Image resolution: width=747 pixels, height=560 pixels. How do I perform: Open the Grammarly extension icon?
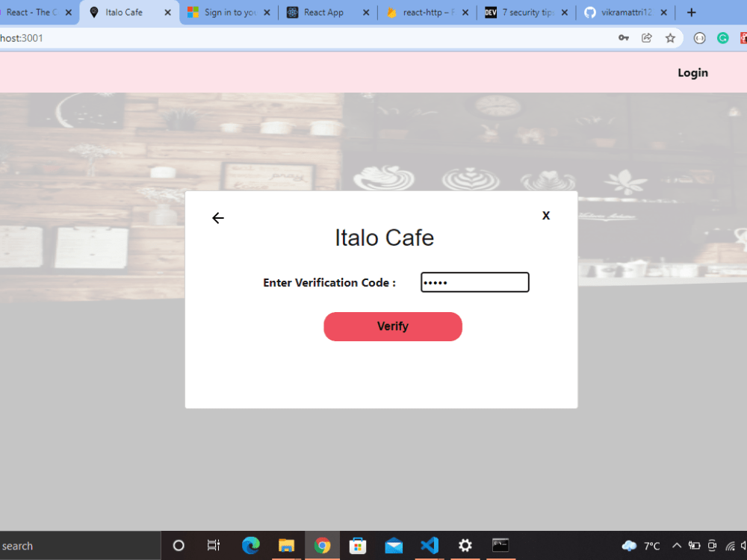[x=722, y=38]
